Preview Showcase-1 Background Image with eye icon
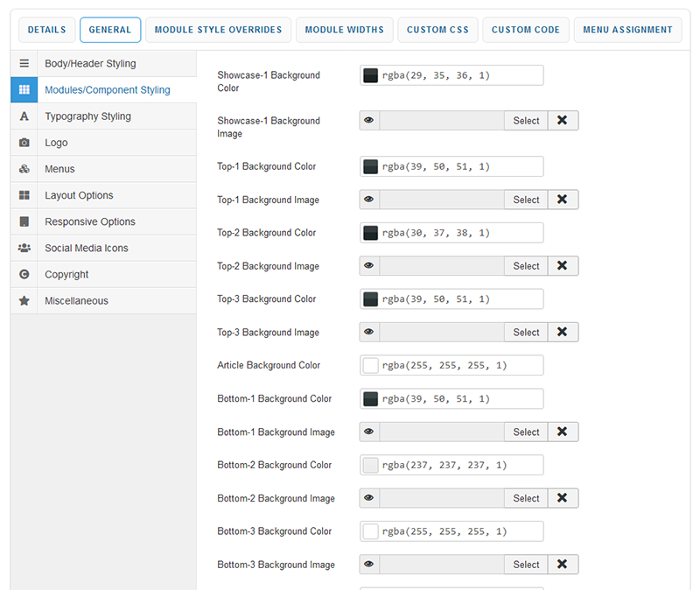700x590 pixels. (x=369, y=121)
